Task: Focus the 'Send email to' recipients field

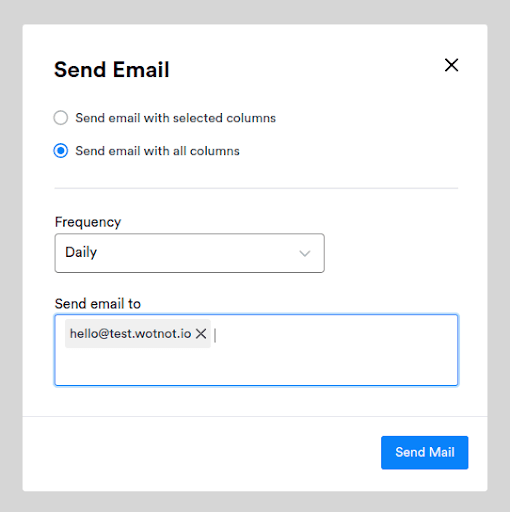Action: pyautogui.click(x=256, y=350)
